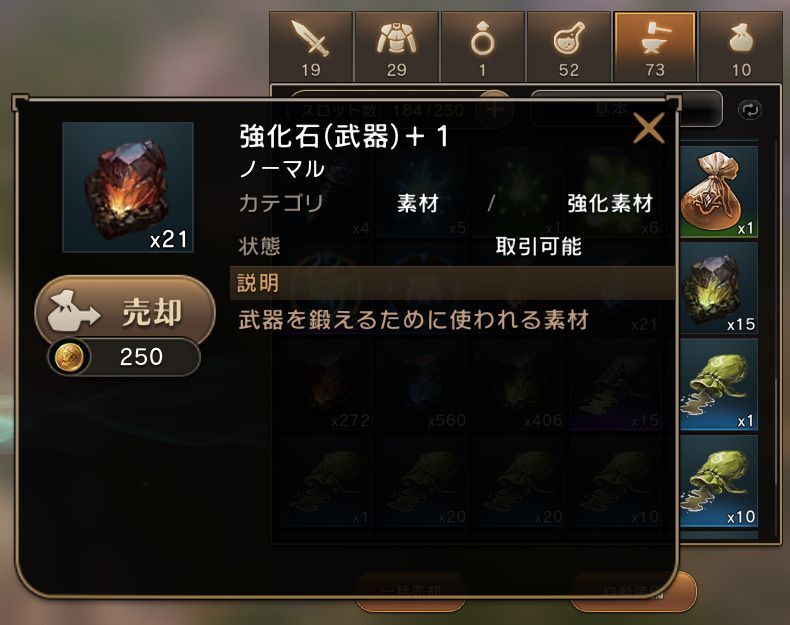This screenshot has width=790, height=625.
Task: Select the anvil crafting materials tab
Action: coord(655,47)
